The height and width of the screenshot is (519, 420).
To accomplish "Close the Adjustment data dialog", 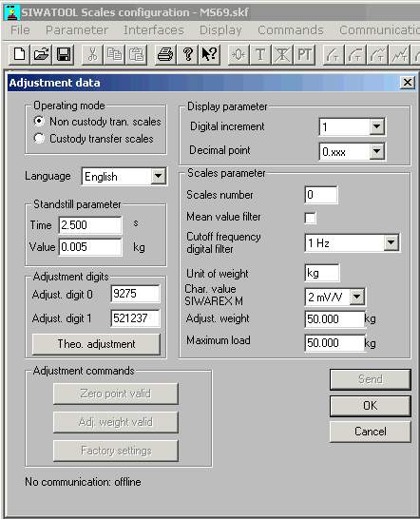I will point(407,83).
